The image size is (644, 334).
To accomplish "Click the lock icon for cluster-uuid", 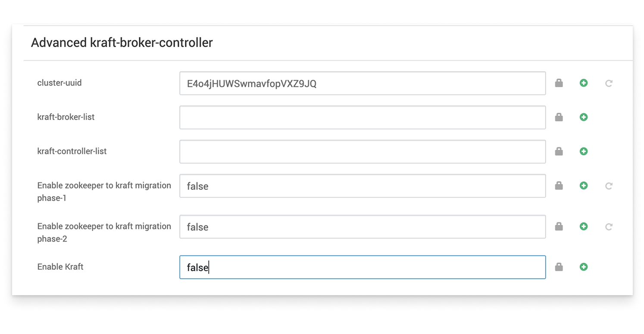I will [559, 83].
